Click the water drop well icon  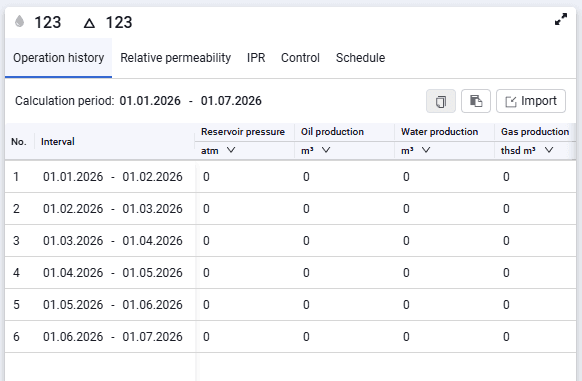pos(19,21)
